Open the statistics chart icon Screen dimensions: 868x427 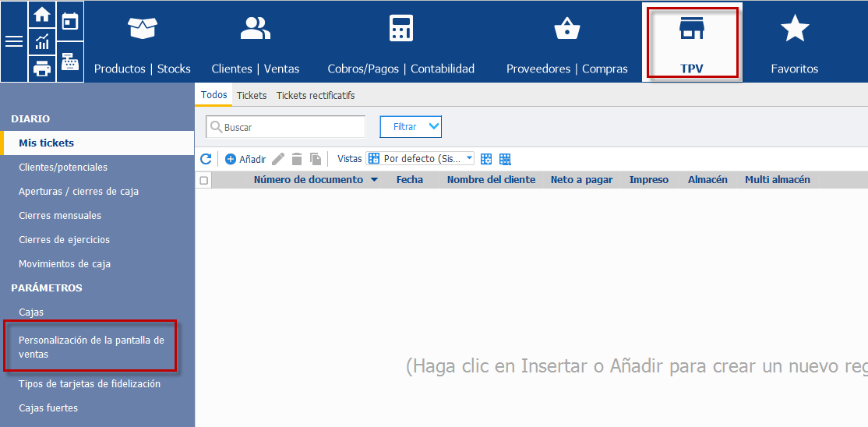click(42, 41)
